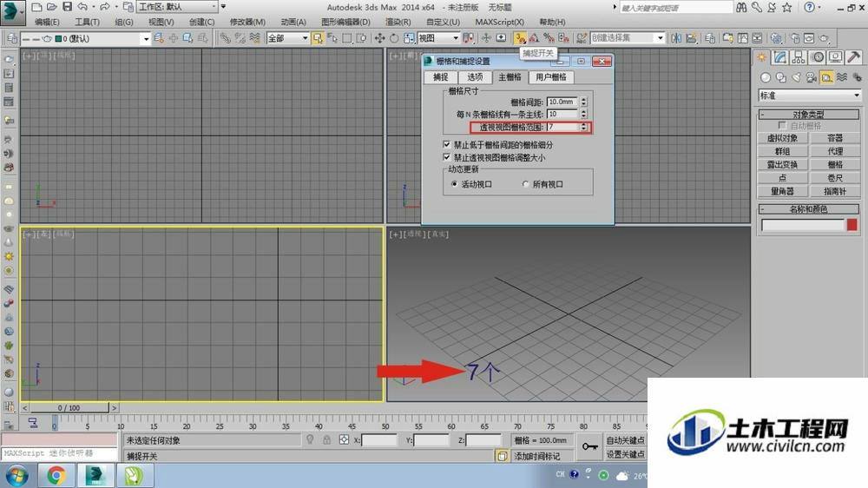
Task: Click the Set Key mode key icon
Action: coord(589,446)
